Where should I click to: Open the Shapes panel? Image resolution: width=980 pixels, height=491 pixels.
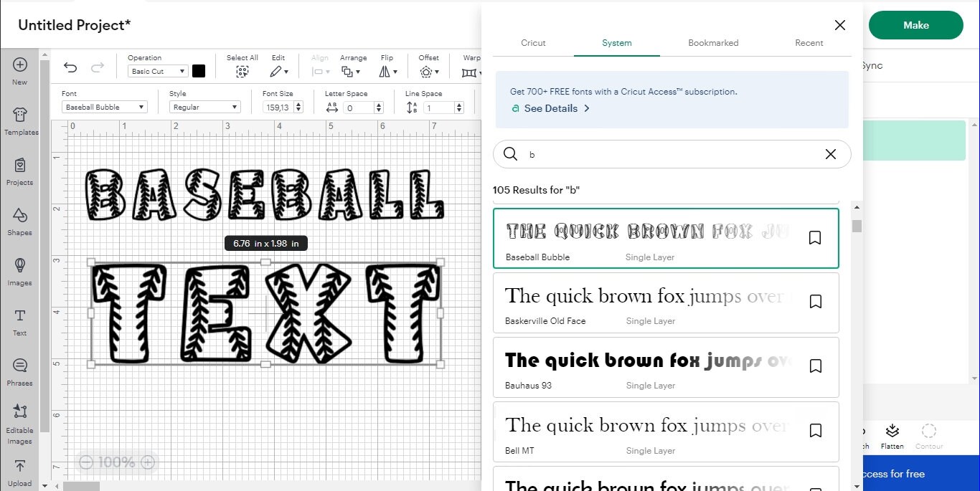click(19, 222)
